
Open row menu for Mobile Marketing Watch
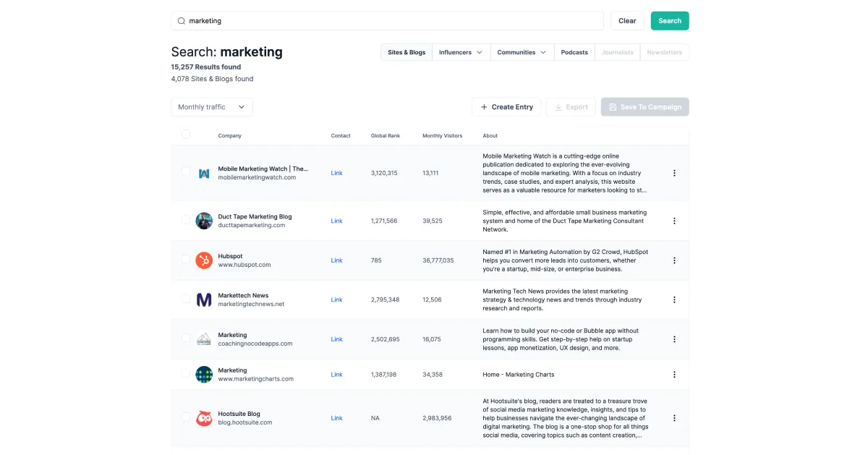[x=674, y=173]
